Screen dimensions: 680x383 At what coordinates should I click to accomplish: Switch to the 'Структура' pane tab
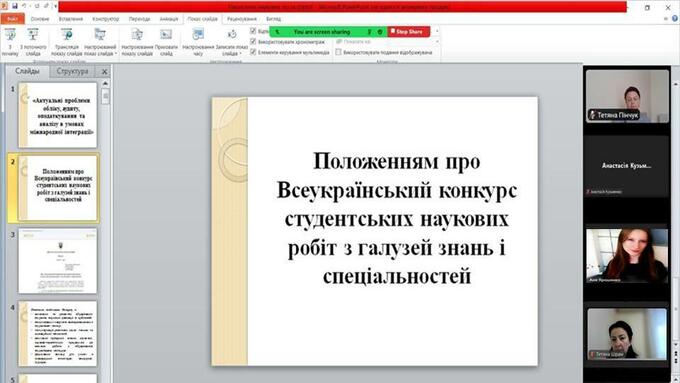coord(72,71)
